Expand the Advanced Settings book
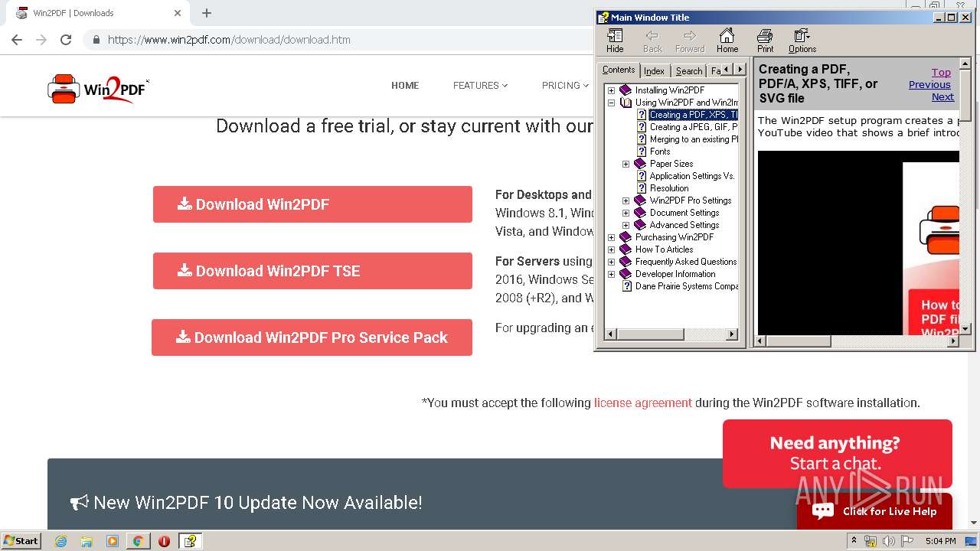The height and width of the screenshot is (551, 980). 626,225
